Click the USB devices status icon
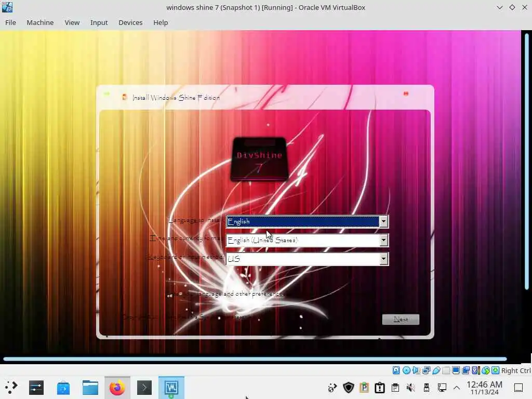532x399 pixels. 436,370
